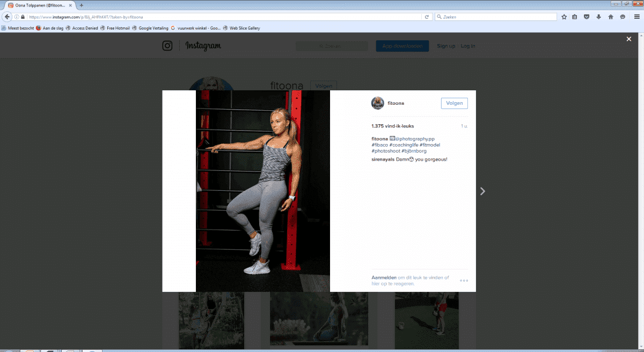Open the Pocket save icon
This screenshot has height=352, width=644.
pyautogui.click(x=587, y=17)
